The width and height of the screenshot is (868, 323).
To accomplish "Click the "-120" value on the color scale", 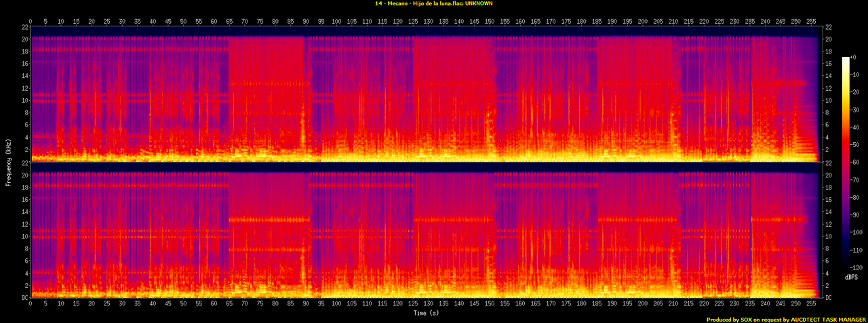I will coord(857,267).
